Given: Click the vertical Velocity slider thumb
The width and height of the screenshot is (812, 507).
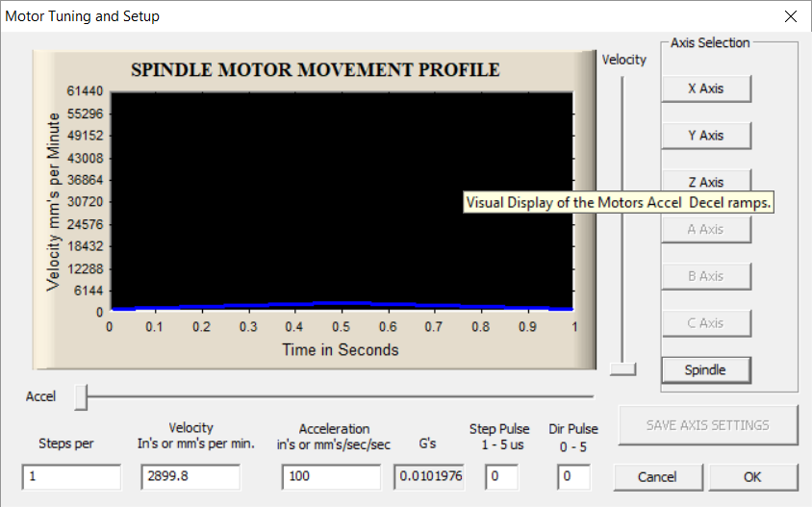Looking at the screenshot, I should (x=623, y=368).
